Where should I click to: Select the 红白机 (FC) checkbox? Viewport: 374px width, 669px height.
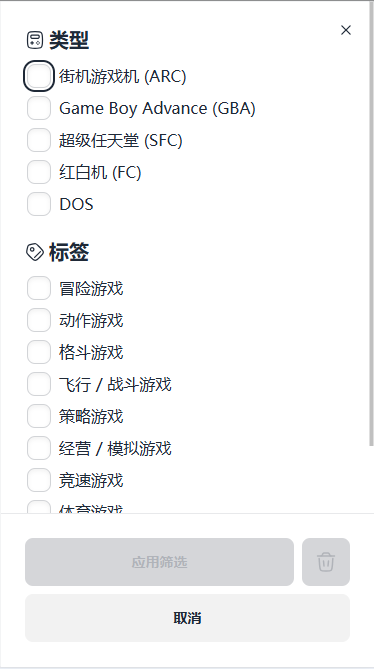(x=39, y=172)
